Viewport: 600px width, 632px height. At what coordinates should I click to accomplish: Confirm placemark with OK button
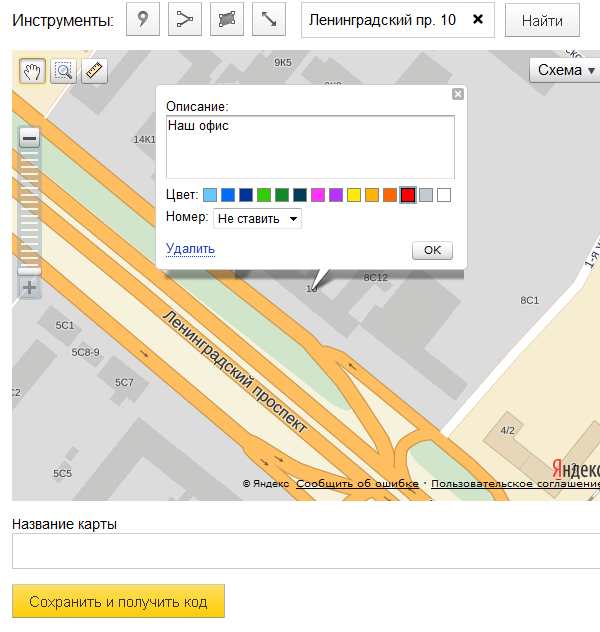432,250
